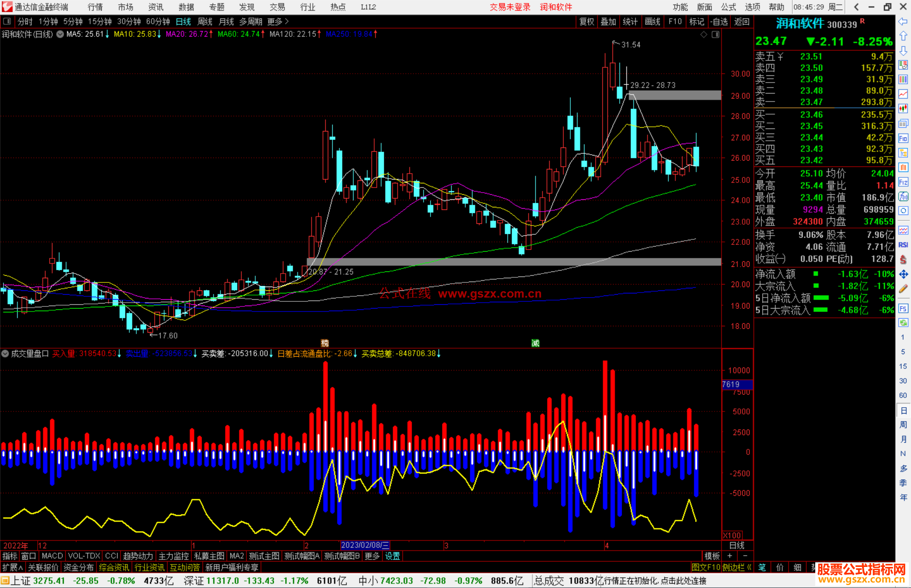
Task: Switch to 日 daily period in sidebar
Action: click(903, 411)
